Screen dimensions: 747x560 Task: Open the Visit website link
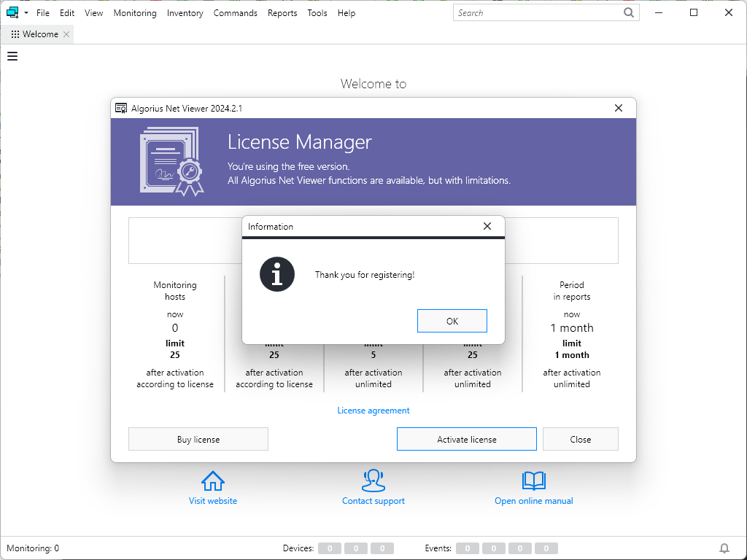click(213, 501)
